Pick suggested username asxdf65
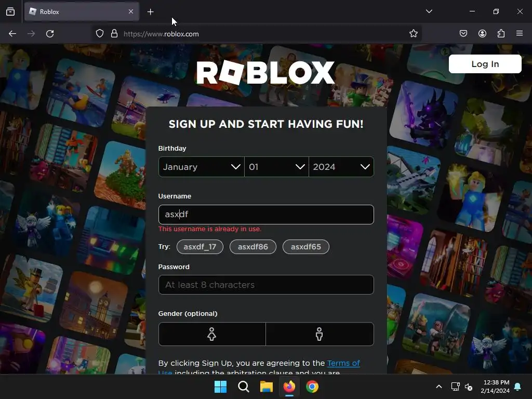This screenshot has height=399, width=532. 305,247
